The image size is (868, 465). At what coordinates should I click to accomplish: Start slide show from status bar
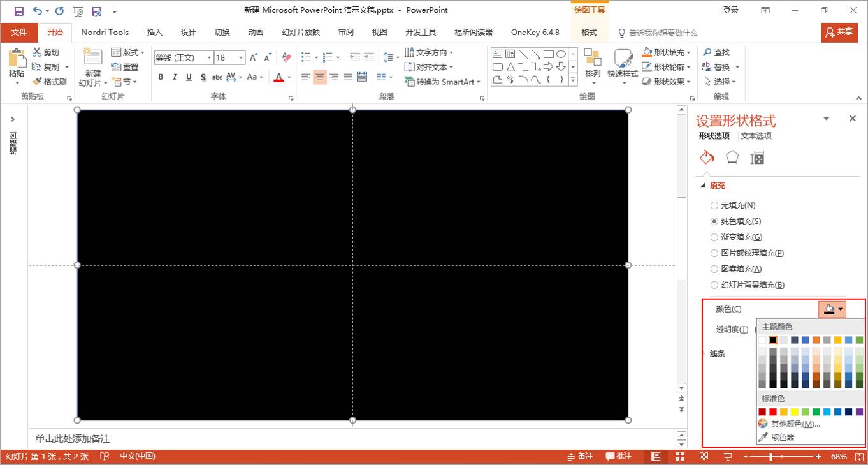click(728, 456)
